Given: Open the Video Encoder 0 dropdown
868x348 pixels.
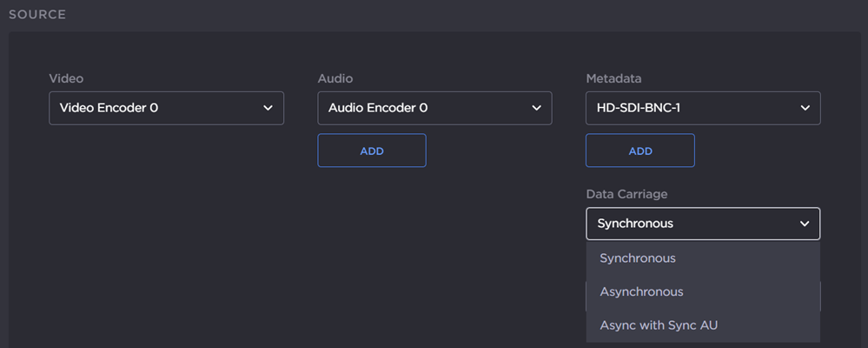Looking at the screenshot, I should pyautogui.click(x=165, y=109).
